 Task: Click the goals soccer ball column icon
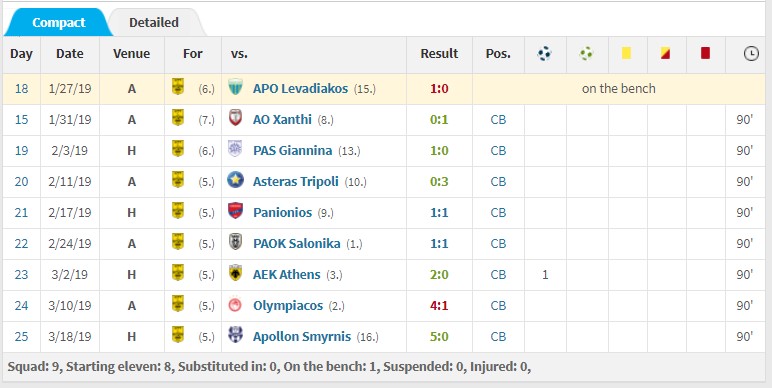[545, 53]
